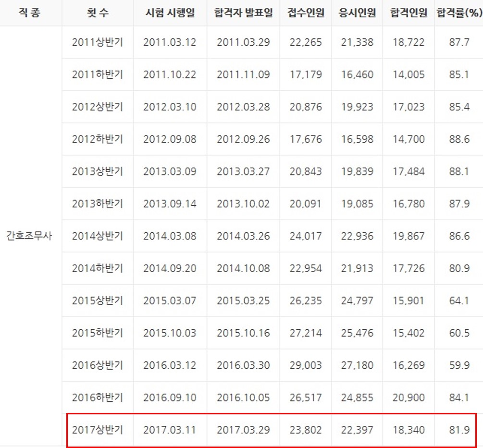Click the 직종 column header

pyautogui.click(x=30, y=12)
